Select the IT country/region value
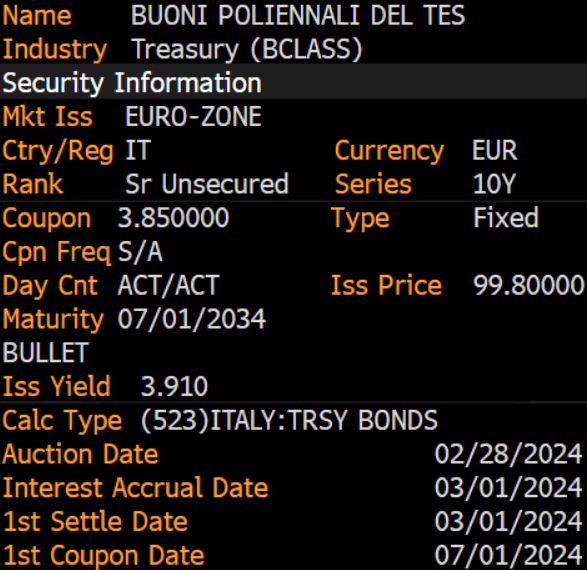Viewport: 587px width, 570px height. point(138,150)
